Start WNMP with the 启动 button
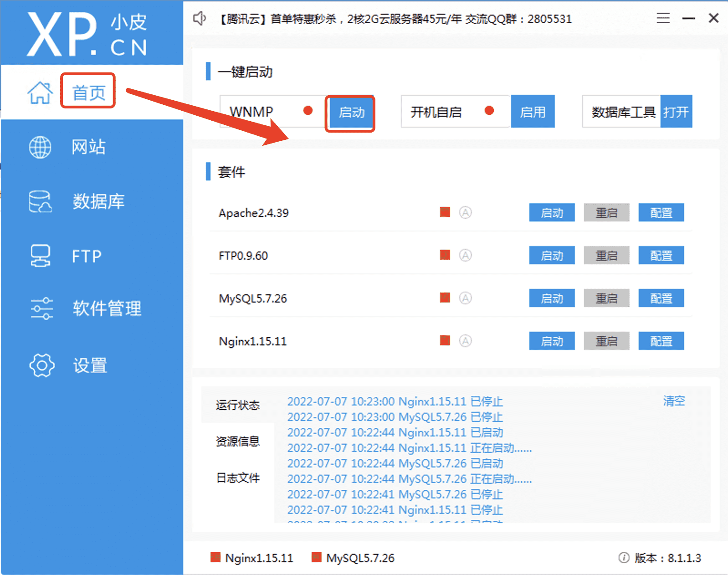 [x=351, y=113]
